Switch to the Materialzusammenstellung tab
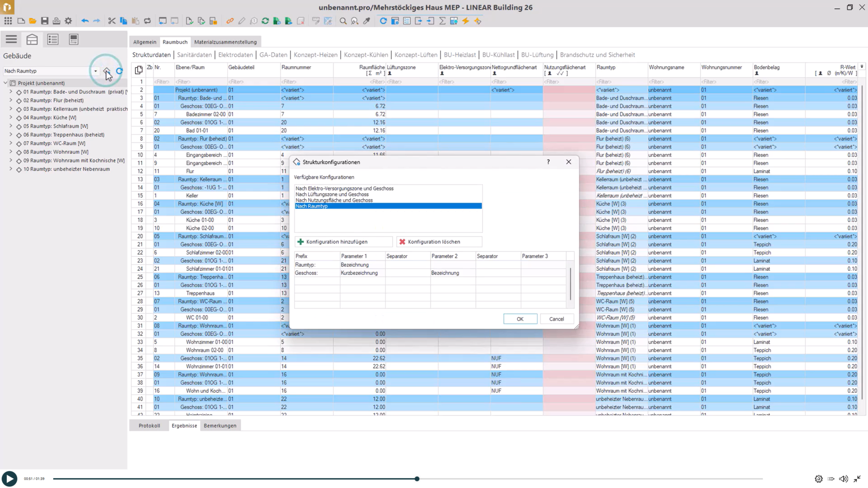Image resolution: width=868 pixels, height=488 pixels. coord(226,42)
